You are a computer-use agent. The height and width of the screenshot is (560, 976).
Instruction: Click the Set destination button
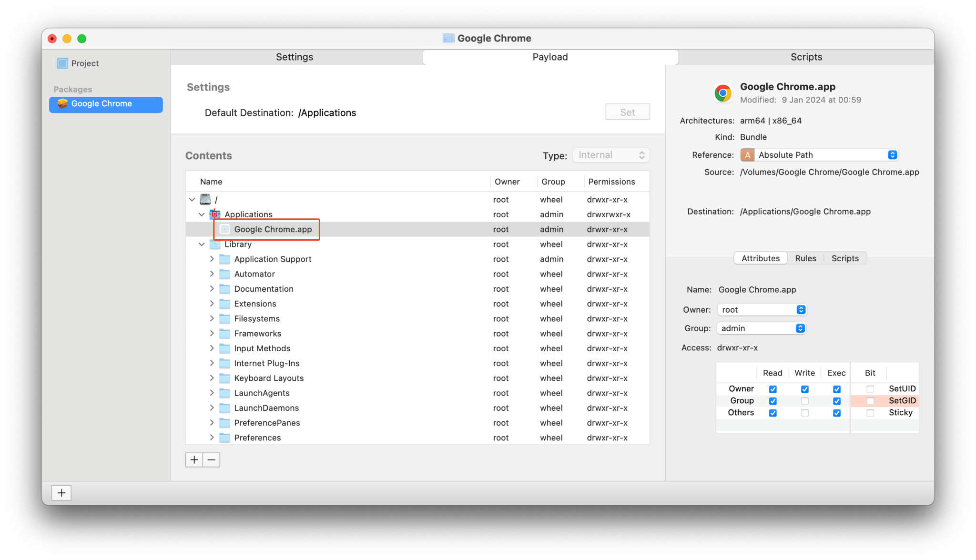[627, 112]
